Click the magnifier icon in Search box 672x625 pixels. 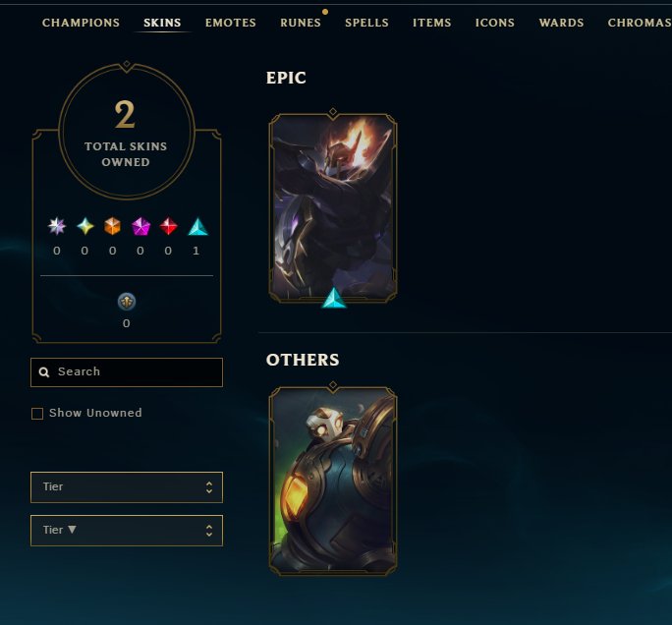click(x=43, y=372)
